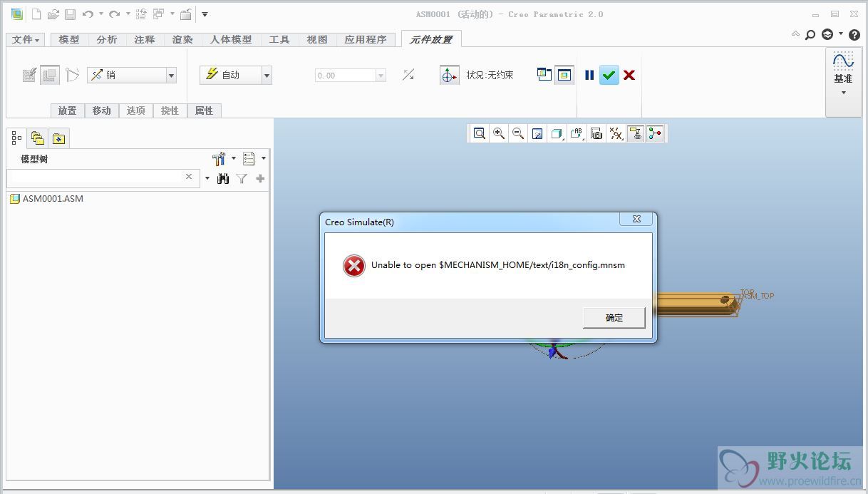The image size is (868, 494).
Task: Pause the component placement
Action: (589, 75)
